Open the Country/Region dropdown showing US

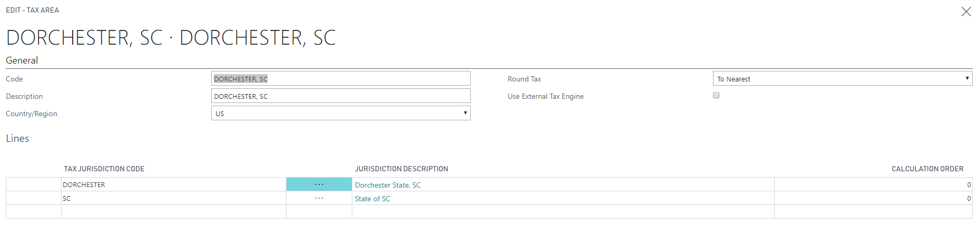[341, 113]
